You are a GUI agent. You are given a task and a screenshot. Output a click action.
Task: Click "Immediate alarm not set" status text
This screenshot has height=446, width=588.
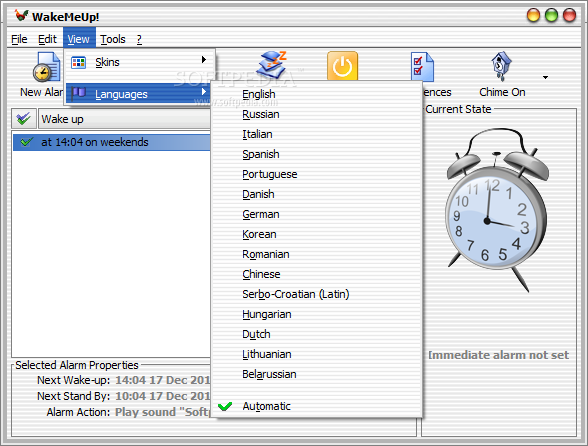coord(498,355)
